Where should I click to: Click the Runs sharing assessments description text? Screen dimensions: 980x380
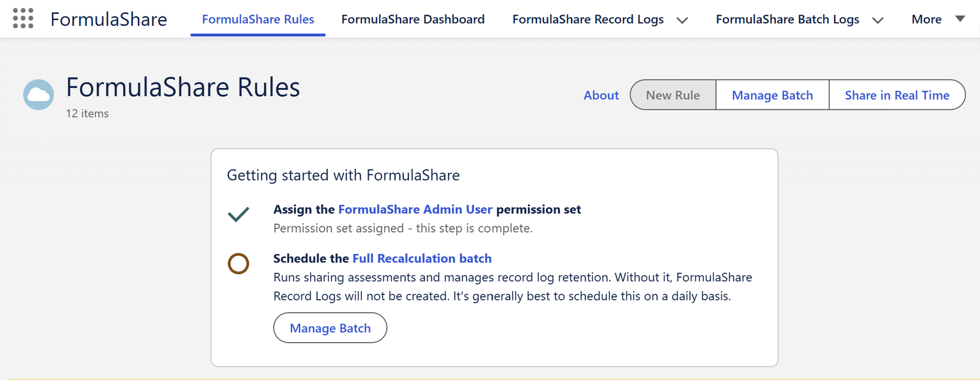(513, 286)
